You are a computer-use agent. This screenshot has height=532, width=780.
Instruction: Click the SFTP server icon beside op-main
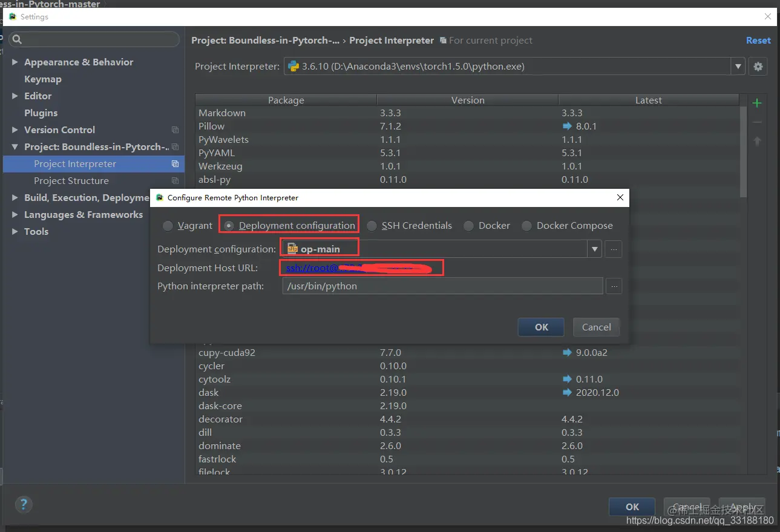[x=292, y=249]
